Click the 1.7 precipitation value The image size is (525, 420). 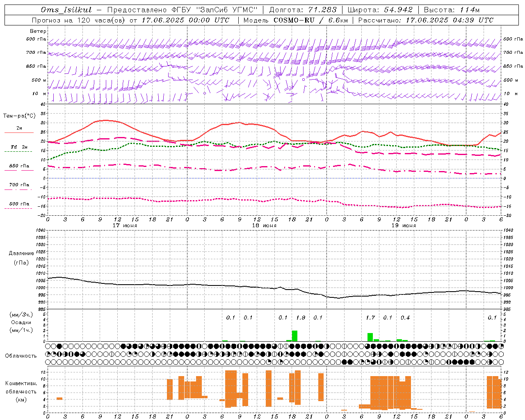(x=370, y=317)
